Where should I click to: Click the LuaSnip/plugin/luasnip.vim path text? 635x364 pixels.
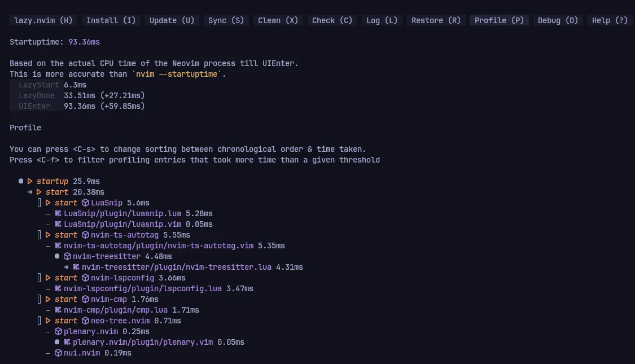pos(122,224)
